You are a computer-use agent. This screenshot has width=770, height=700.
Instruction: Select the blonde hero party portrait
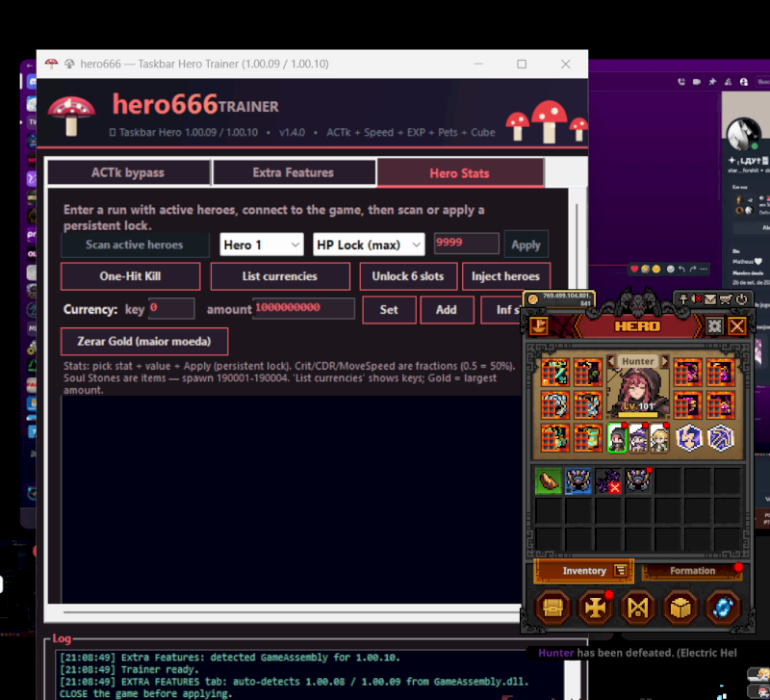pyautogui.click(x=659, y=438)
